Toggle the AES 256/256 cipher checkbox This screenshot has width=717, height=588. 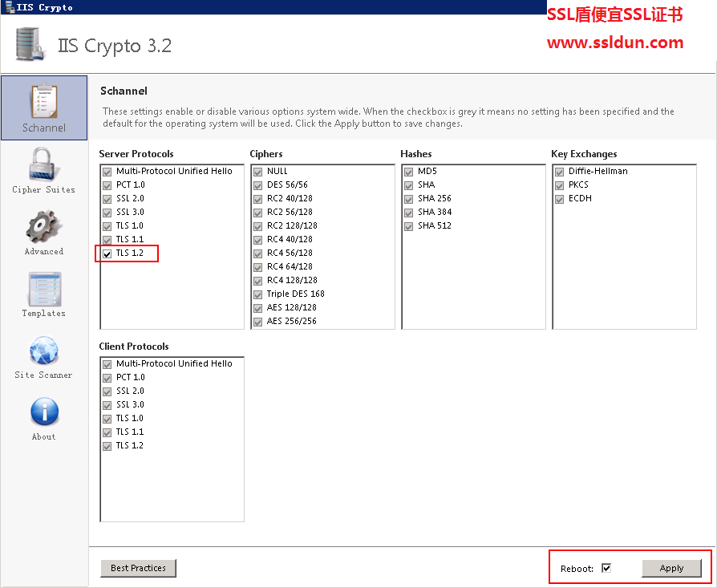[258, 322]
